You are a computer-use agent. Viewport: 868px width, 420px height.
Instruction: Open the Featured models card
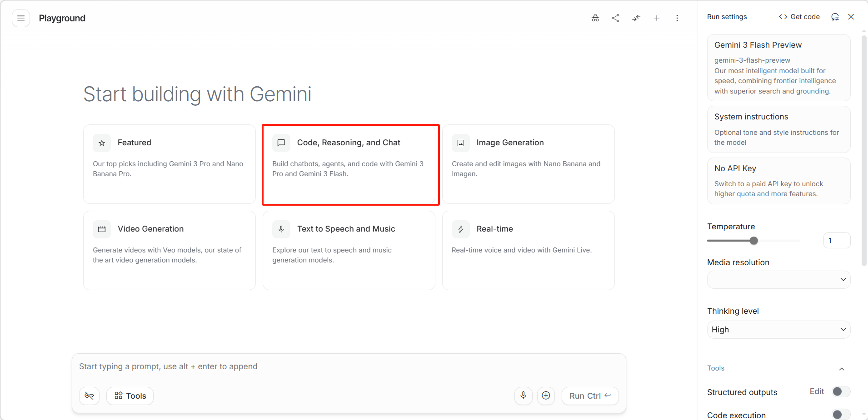[x=170, y=164]
